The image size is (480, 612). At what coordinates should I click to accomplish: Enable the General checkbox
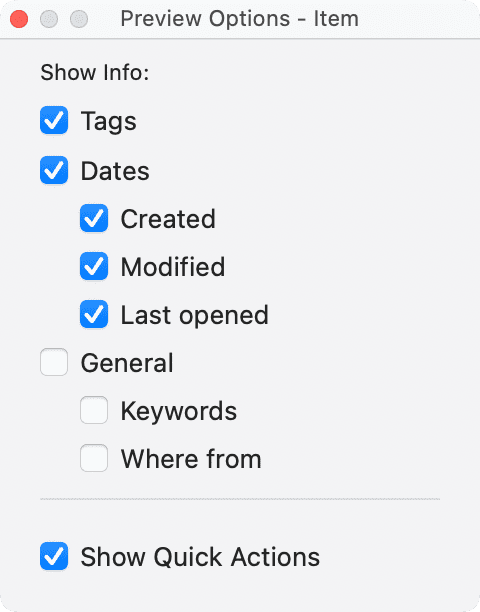point(54,362)
